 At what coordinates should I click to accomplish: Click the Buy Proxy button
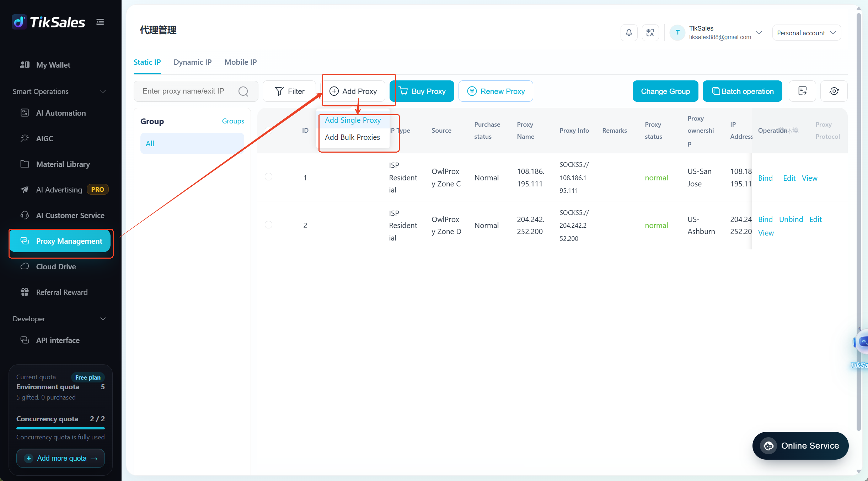(422, 91)
